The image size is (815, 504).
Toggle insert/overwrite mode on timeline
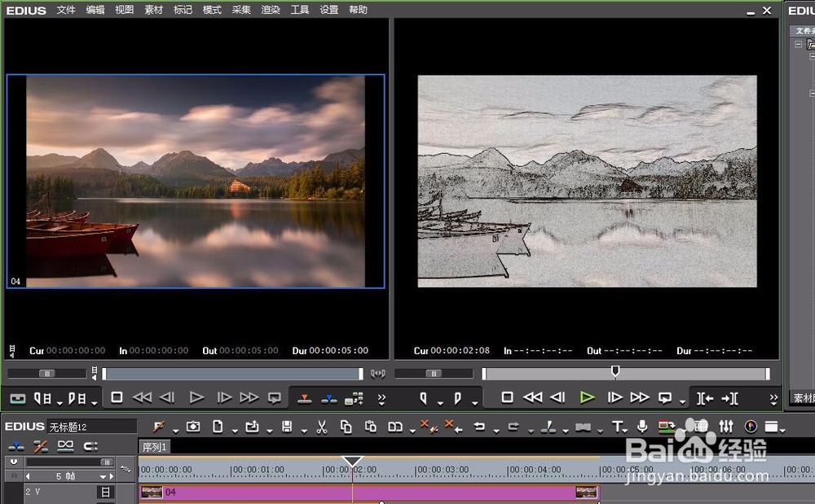16,446
